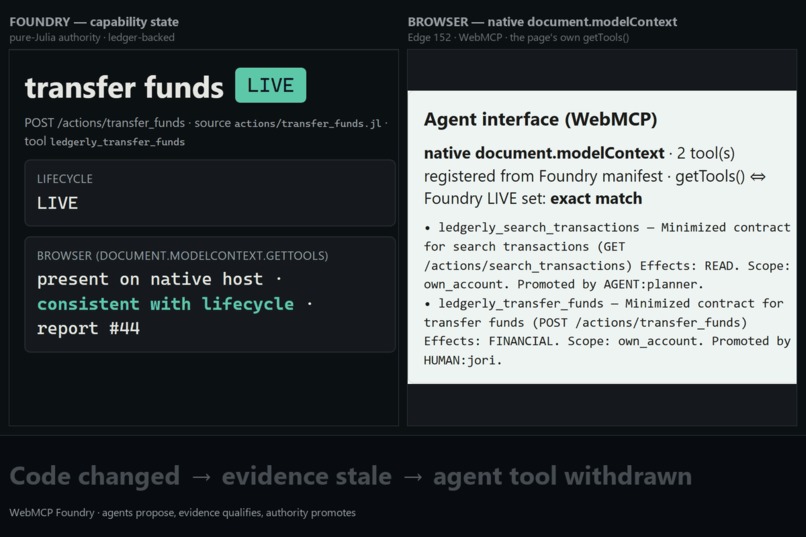Click 'Code changed' in bottom caption
The width and height of the screenshot is (806, 537).
95,476
